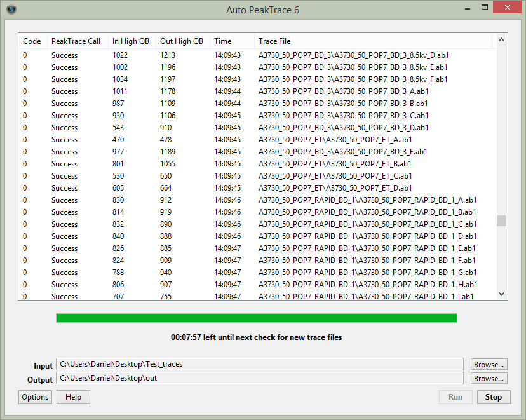The height and width of the screenshot is (420, 526).
Task: Click the countdown status text below progress bar
Action: pos(256,337)
